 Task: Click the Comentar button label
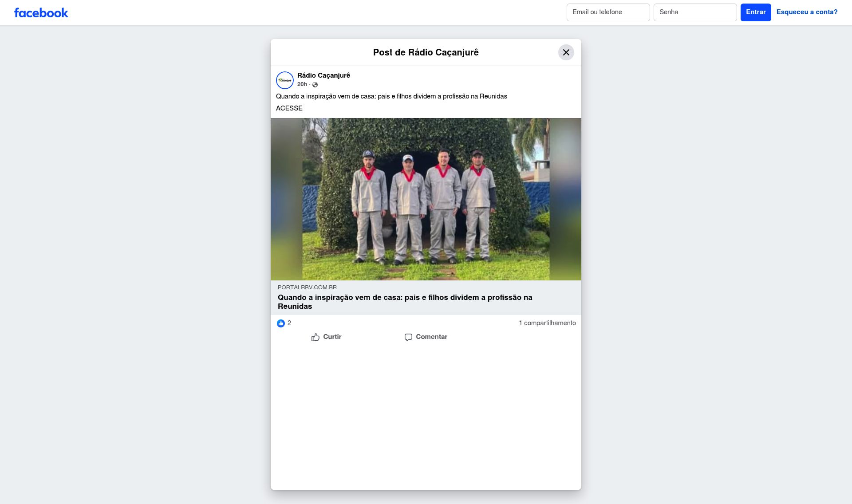(x=431, y=337)
